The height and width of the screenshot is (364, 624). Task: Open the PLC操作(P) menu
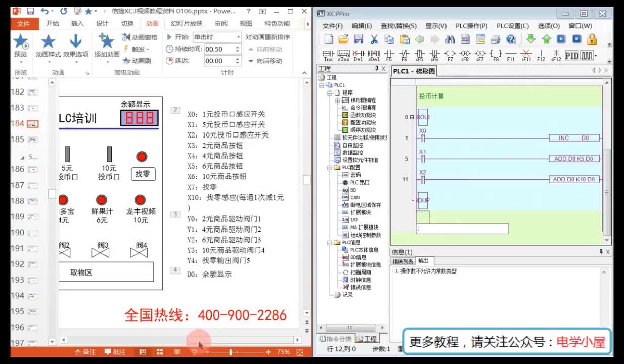(x=471, y=26)
